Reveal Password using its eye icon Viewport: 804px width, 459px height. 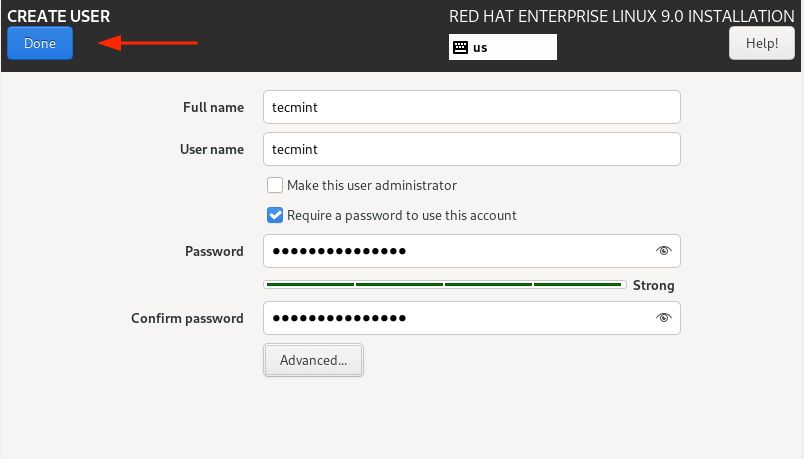point(663,251)
